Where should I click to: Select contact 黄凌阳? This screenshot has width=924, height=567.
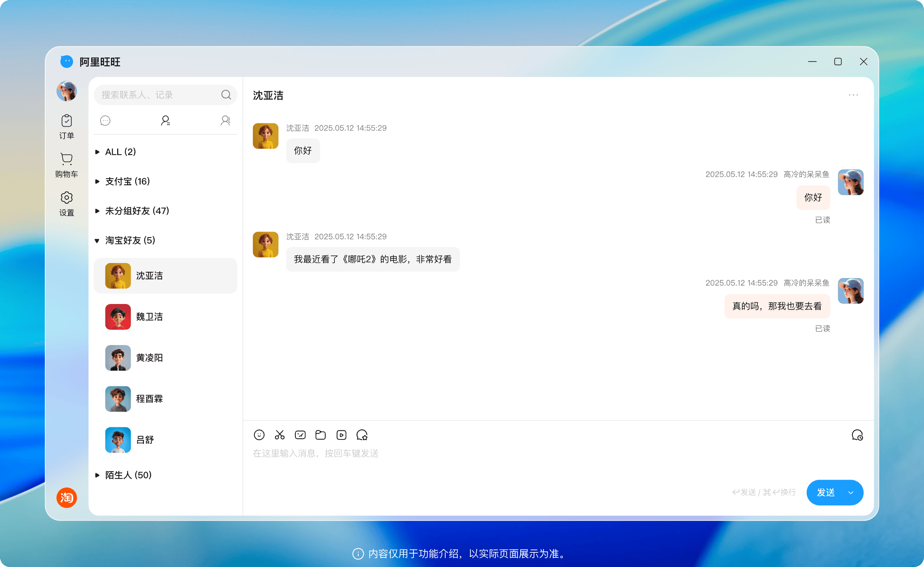[165, 358]
